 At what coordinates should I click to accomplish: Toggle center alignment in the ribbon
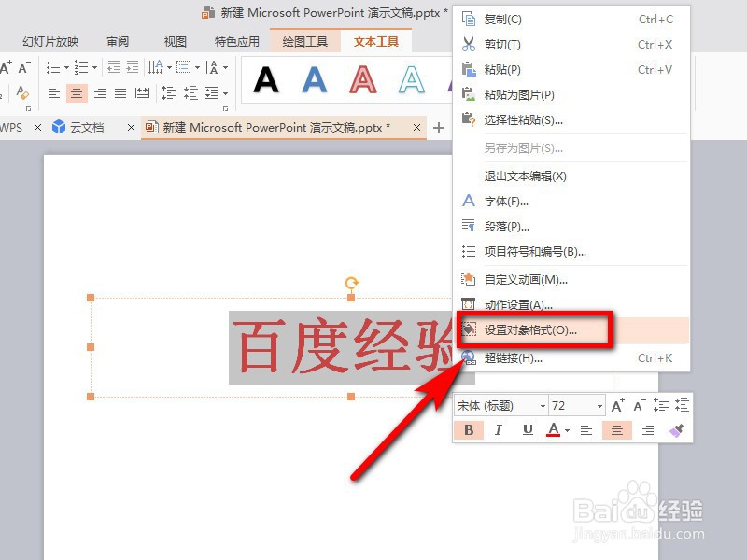pos(77,92)
